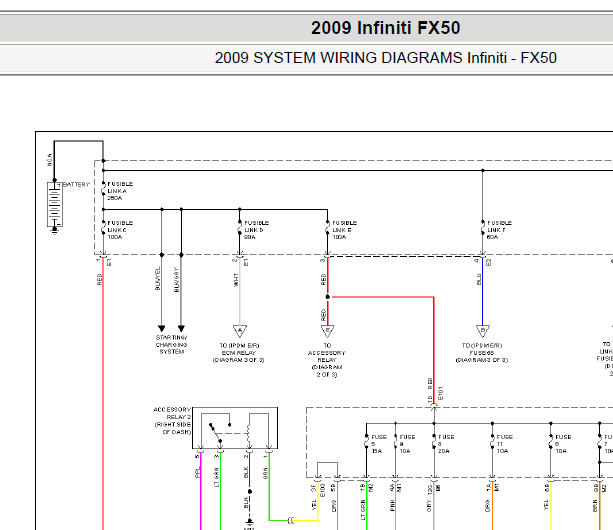Image resolution: width=613 pixels, height=530 pixels.
Task: Click the Fuse 11 10A label
Action: pyautogui.click(x=504, y=444)
